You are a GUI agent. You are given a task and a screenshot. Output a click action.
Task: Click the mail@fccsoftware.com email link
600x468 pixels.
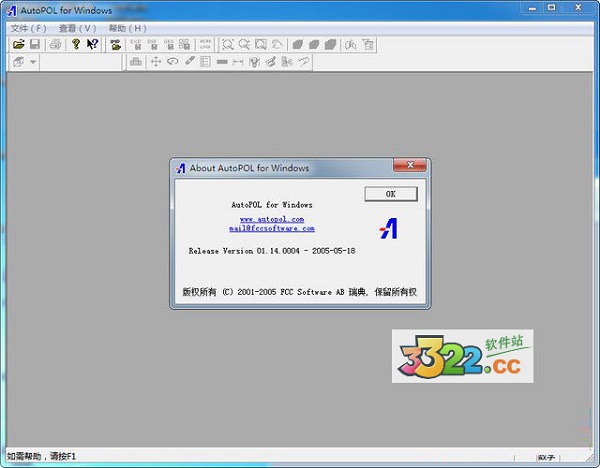pos(272,228)
